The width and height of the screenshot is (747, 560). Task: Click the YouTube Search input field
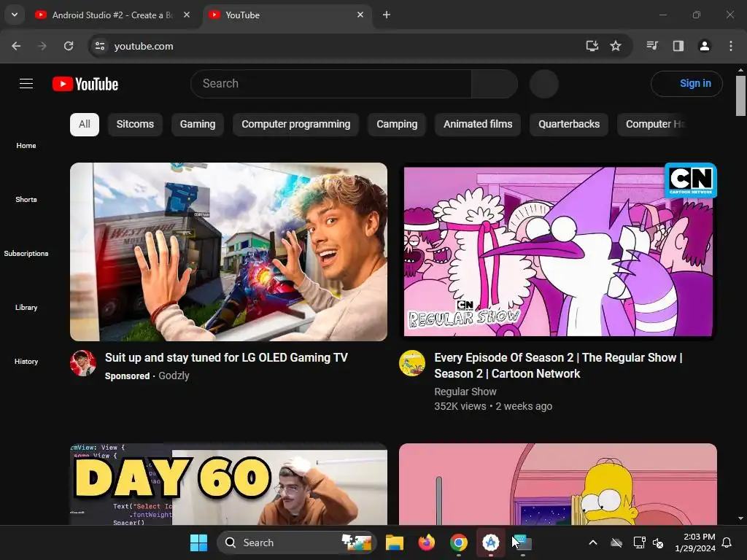point(331,84)
